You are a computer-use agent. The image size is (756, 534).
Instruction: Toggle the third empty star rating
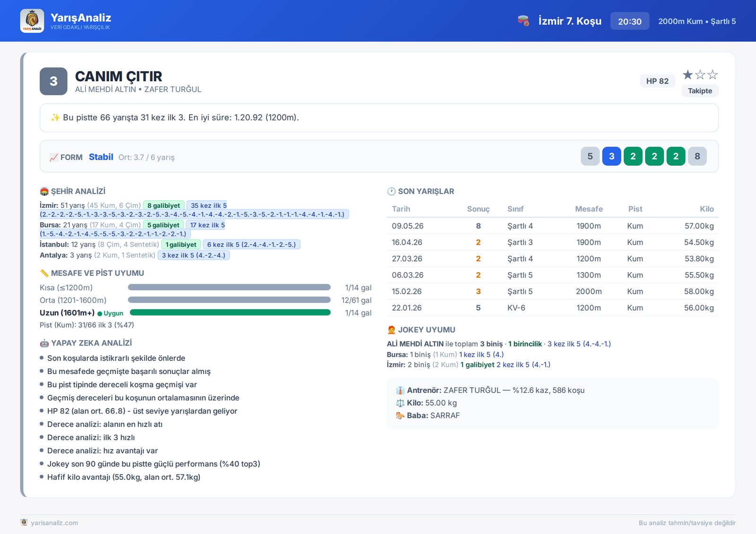[713, 75]
